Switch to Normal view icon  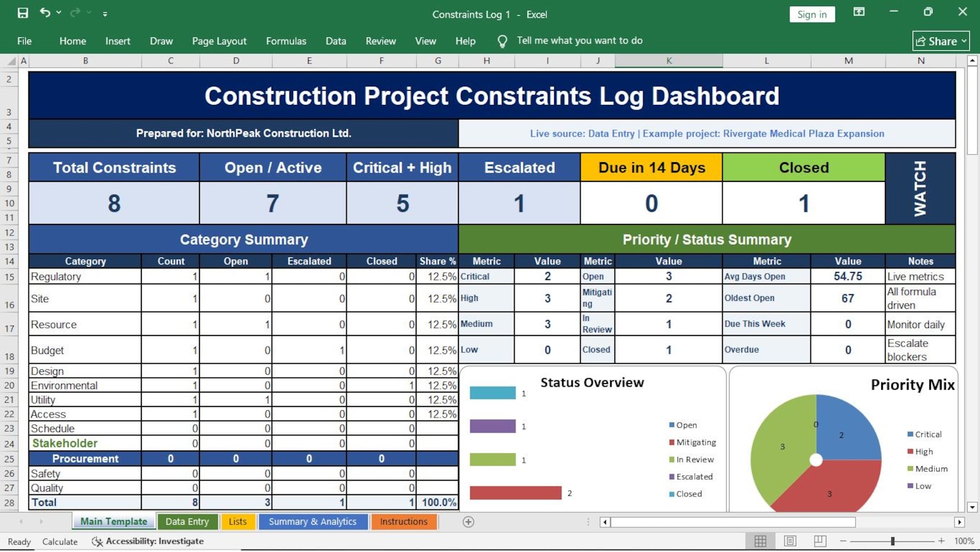click(760, 541)
